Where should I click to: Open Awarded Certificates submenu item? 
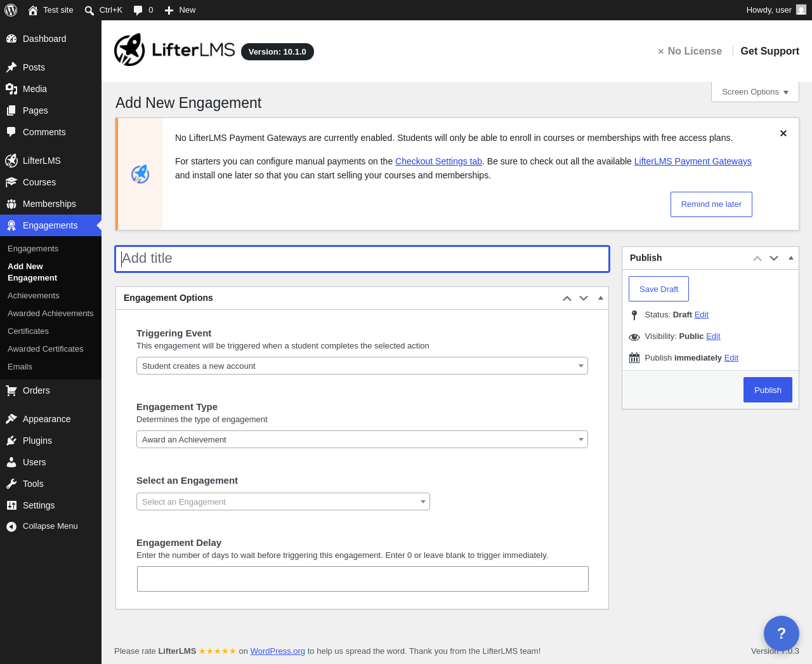coord(46,349)
